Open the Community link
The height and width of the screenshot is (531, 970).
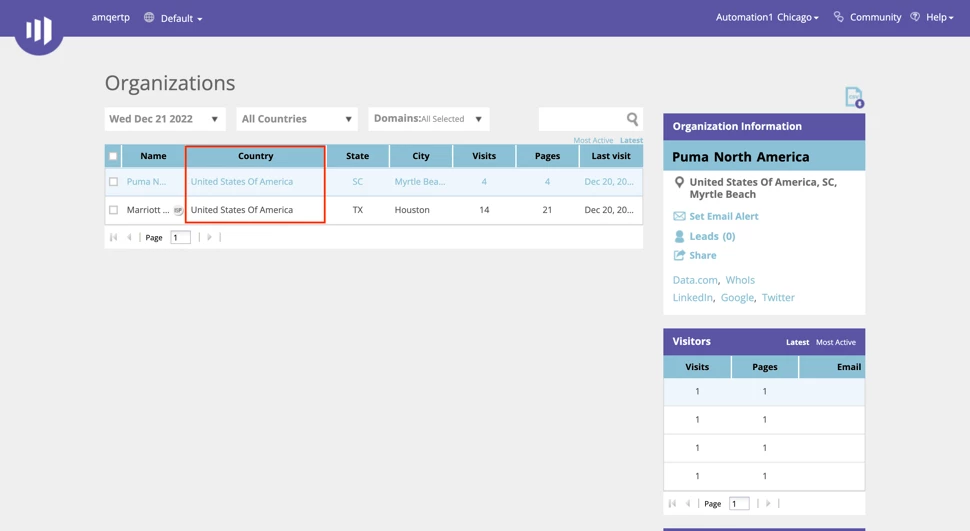point(875,17)
